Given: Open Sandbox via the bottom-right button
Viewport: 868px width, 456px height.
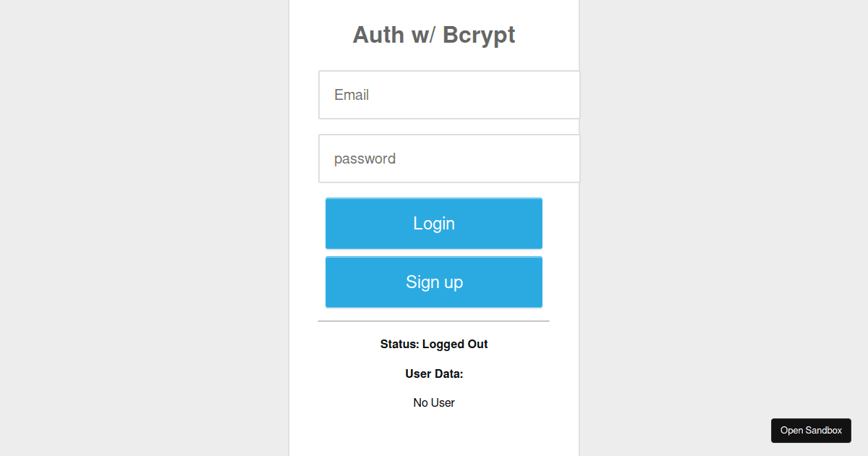Looking at the screenshot, I should [811, 430].
